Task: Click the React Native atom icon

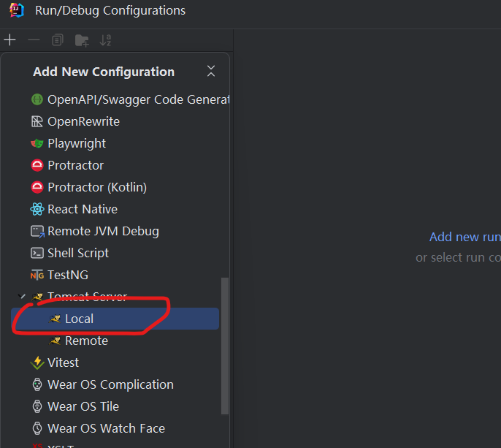Action: pyautogui.click(x=37, y=209)
